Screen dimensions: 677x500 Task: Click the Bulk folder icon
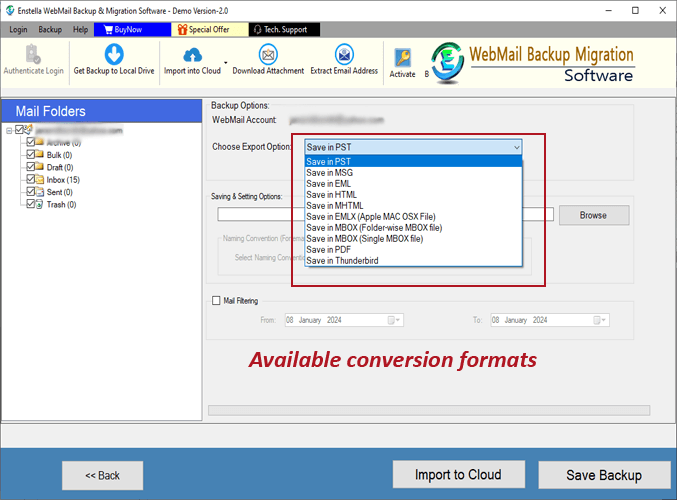click(x=39, y=154)
